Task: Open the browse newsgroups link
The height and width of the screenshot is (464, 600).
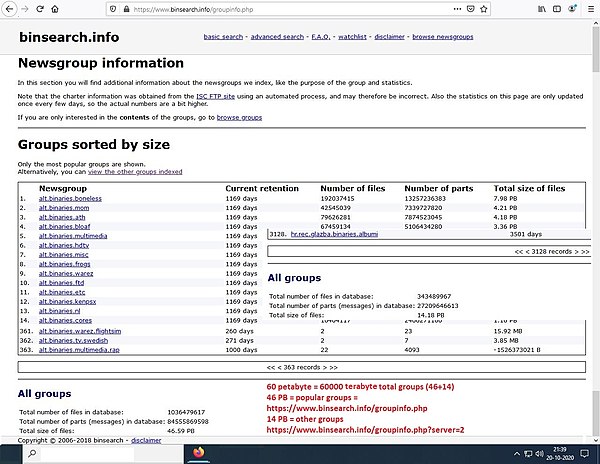Action: point(443,37)
